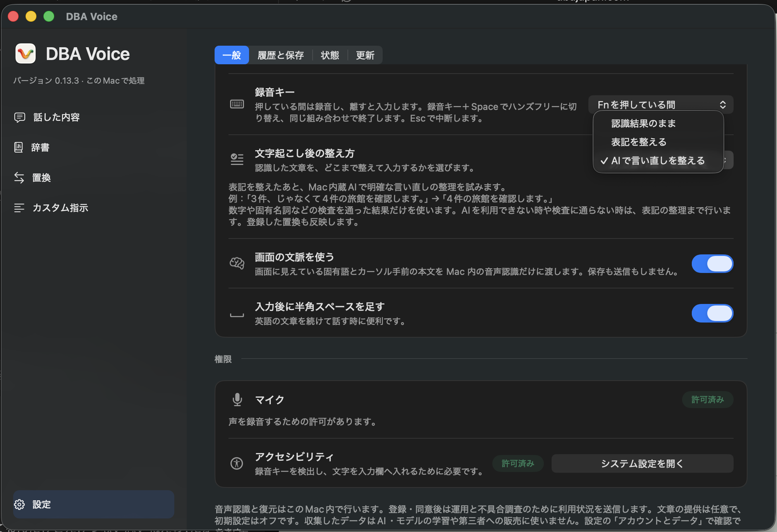
Task: Open the 話した内容 sidebar section
Action: (93, 117)
